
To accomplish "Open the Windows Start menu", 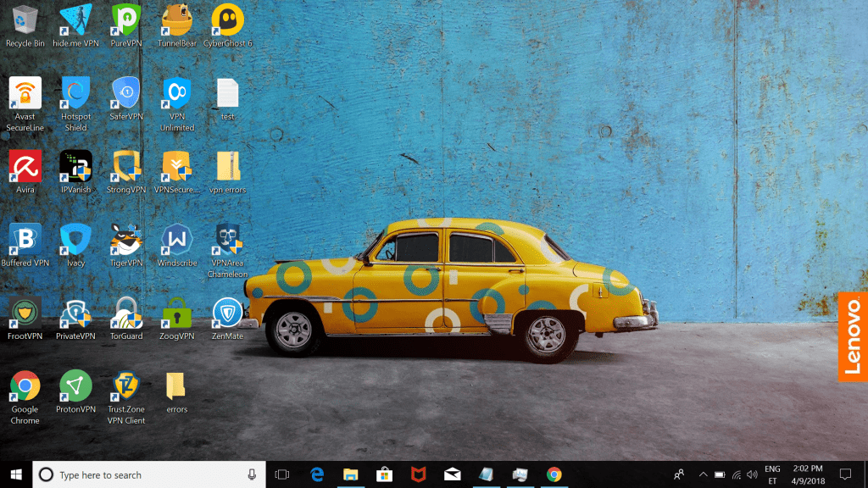I will tap(16, 474).
